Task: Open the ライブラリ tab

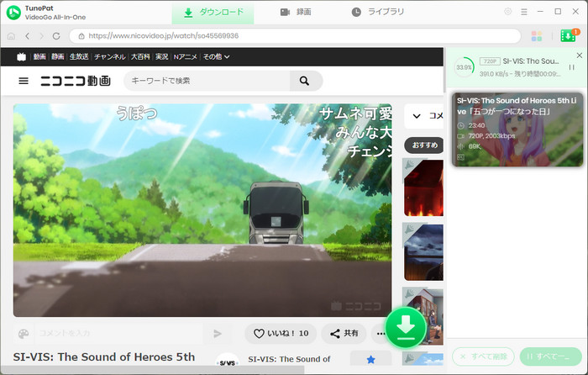Action: click(378, 13)
